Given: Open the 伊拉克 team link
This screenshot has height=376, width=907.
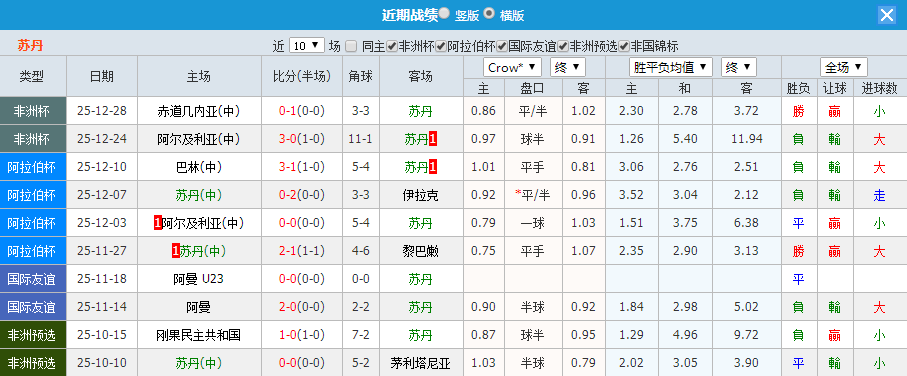Looking at the screenshot, I should (x=421, y=195).
